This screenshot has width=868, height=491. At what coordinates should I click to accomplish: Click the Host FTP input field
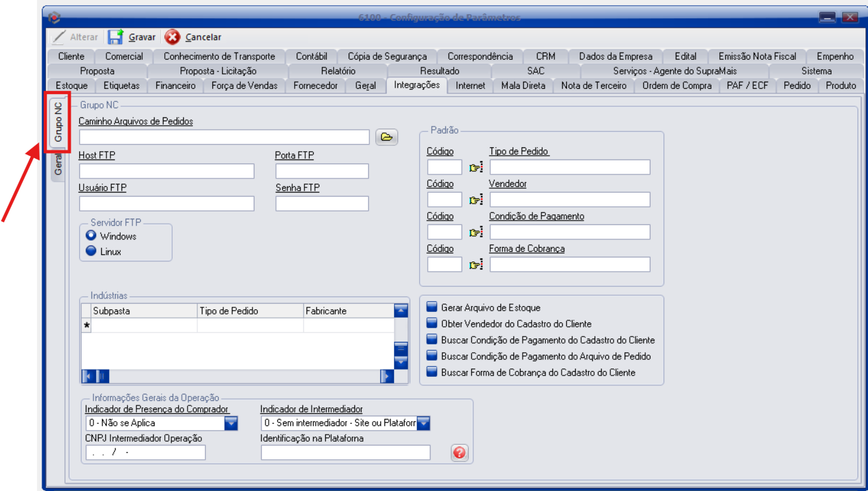(x=166, y=171)
